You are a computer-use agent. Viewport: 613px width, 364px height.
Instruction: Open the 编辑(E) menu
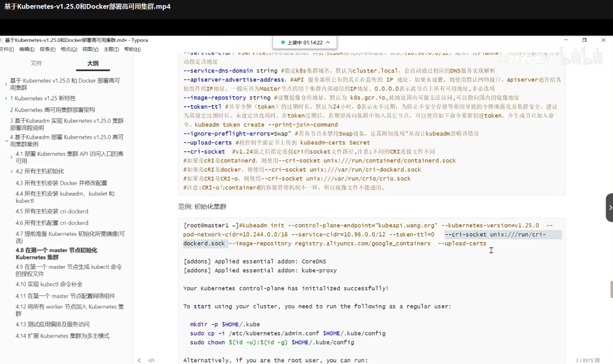tap(27, 49)
